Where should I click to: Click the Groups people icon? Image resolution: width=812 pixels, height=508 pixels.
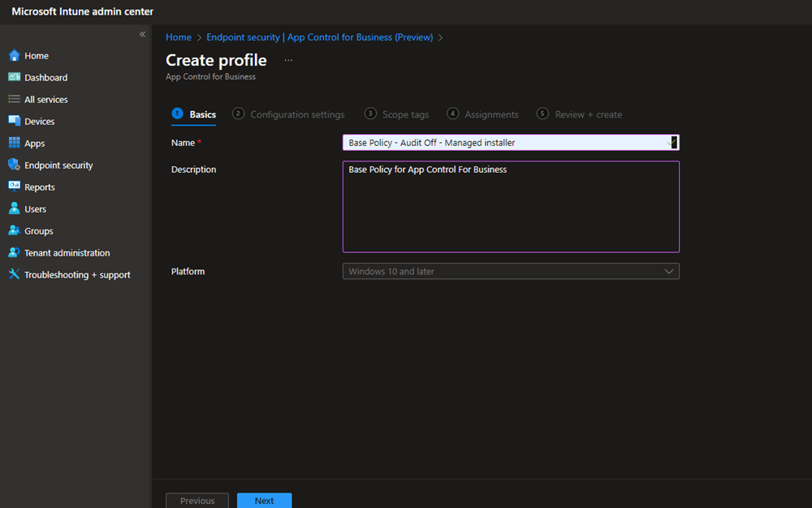pos(14,230)
